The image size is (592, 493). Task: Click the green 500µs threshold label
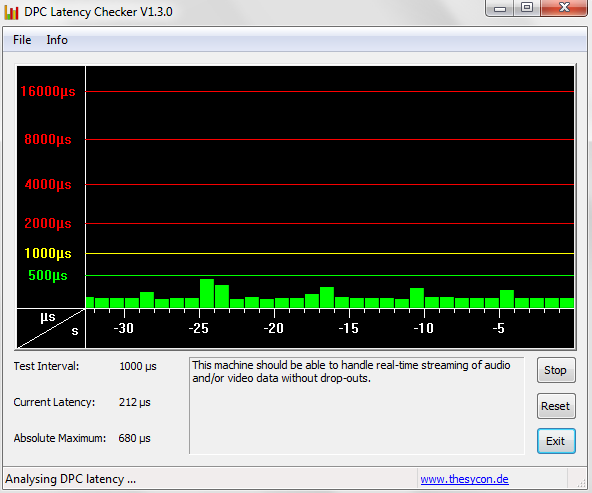[48, 275]
